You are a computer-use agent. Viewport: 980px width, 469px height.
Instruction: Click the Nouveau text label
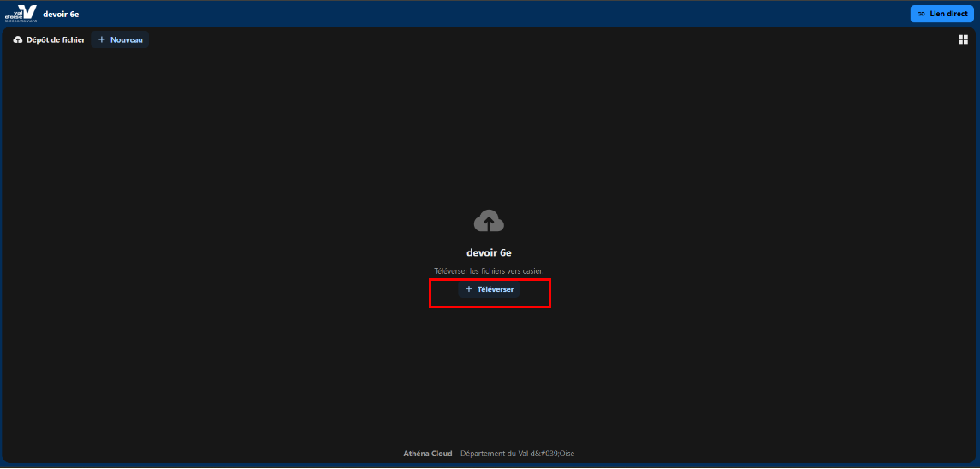127,40
